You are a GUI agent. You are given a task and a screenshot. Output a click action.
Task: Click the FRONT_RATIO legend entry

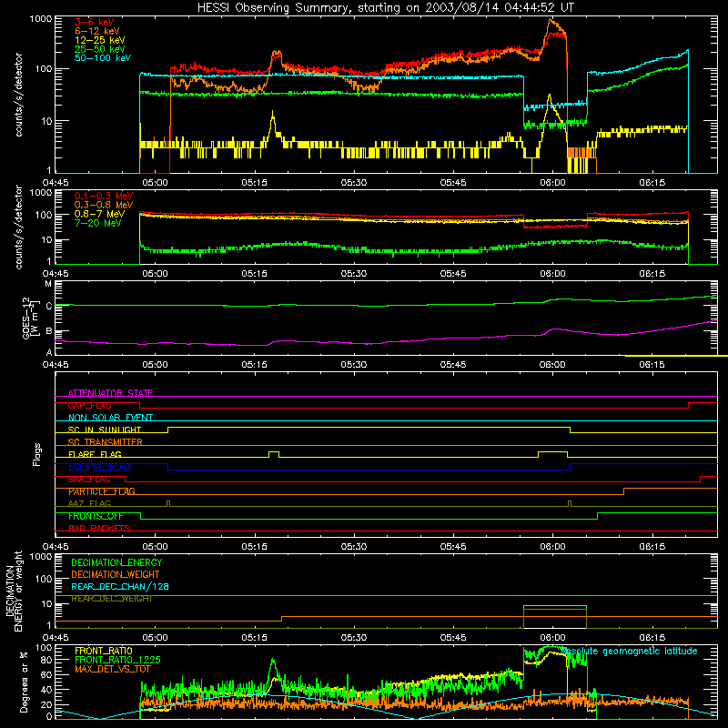pos(104,651)
